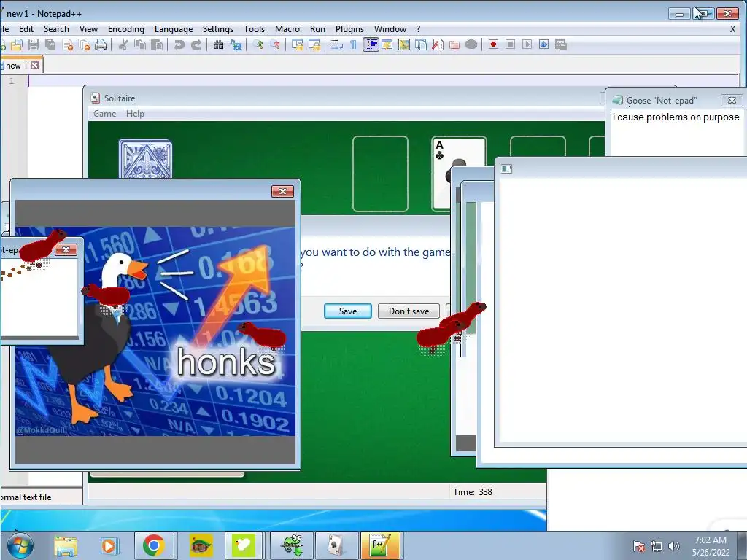Click the Undo arrow in Notepad++ toolbar
Screen dimensions: 747x560
[179, 44]
